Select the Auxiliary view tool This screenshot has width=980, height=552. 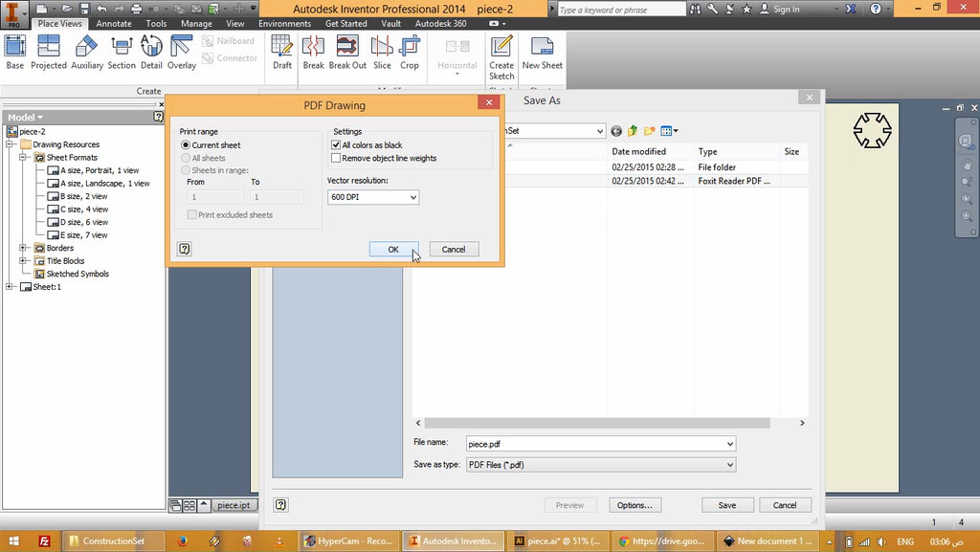(87, 53)
